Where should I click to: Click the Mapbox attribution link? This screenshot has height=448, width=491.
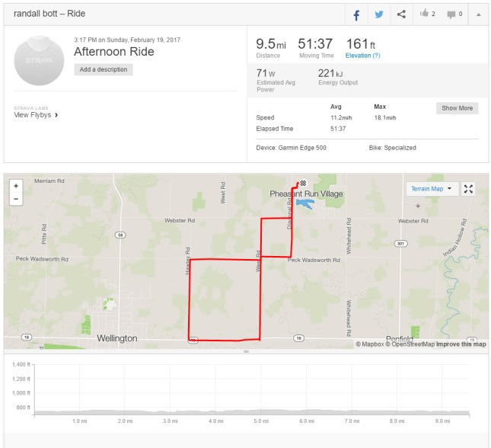[369, 344]
